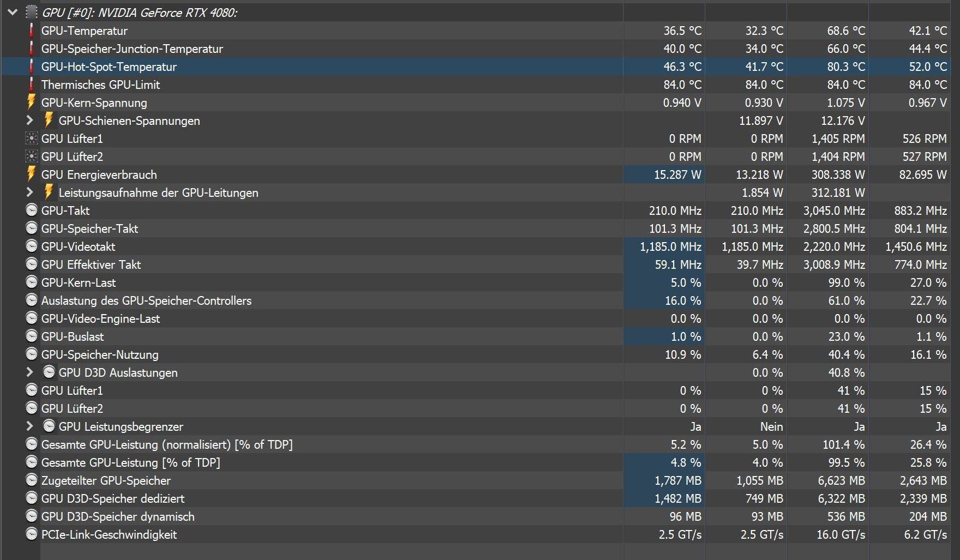This screenshot has height=560, width=960.
Task: Expand Leistungsaufnahme der GPU-Leitungen group
Action: tap(30, 192)
